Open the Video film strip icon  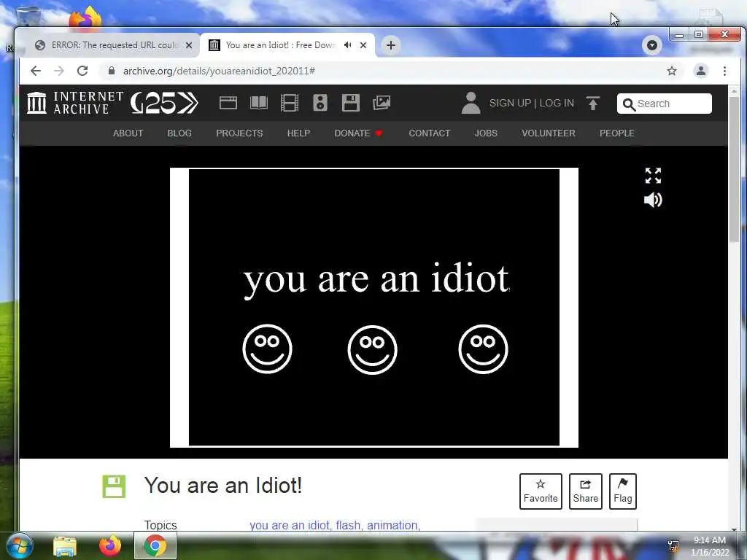tap(290, 103)
